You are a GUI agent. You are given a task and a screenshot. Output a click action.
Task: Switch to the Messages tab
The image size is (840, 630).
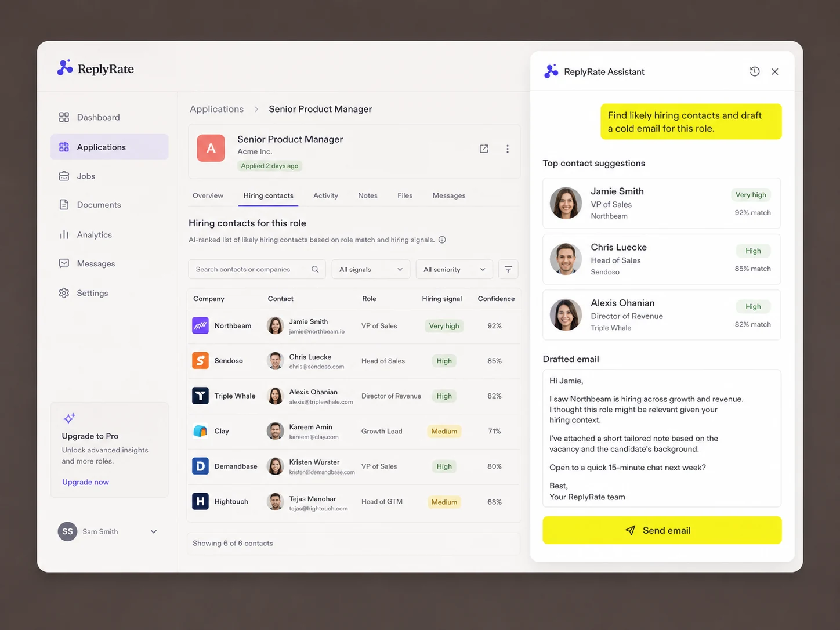coord(449,195)
